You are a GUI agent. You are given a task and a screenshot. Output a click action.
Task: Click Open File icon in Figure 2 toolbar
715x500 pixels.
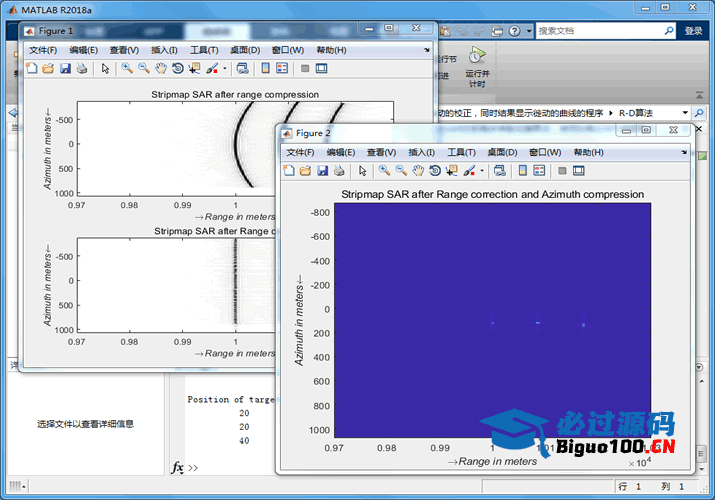(305, 171)
